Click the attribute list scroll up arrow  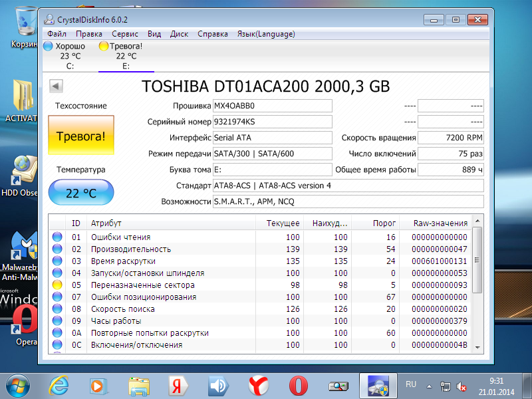point(477,221)
